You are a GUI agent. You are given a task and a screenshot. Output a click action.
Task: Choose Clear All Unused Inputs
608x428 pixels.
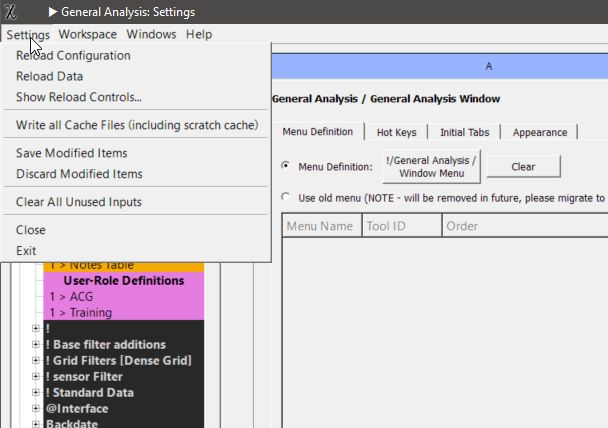coord(136,202)
